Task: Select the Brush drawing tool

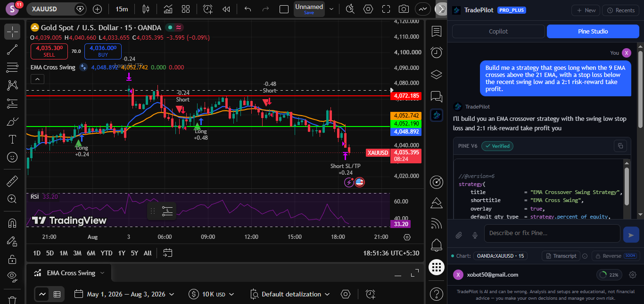Action: (12, 121)
